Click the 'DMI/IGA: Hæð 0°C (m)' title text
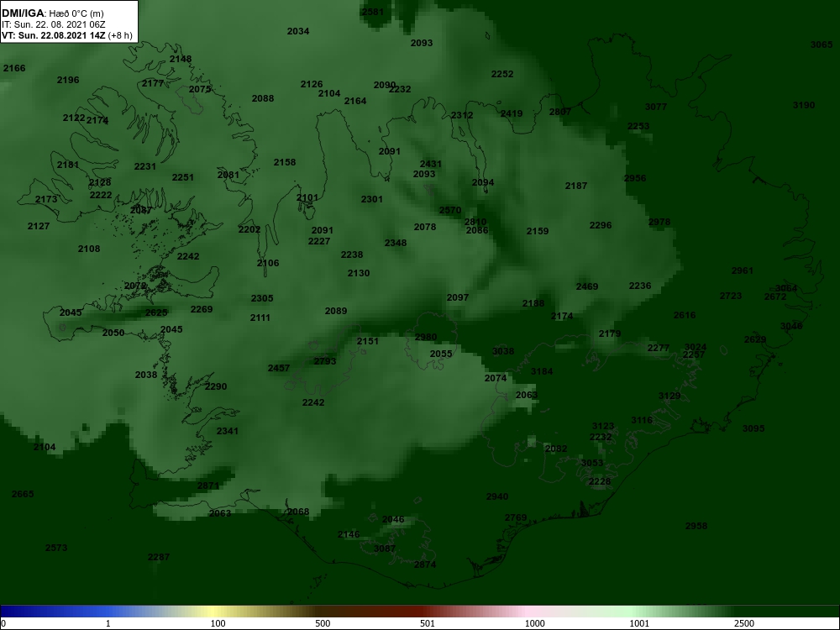This screenshot has height=630, width=840. click(x=53, y=13)
